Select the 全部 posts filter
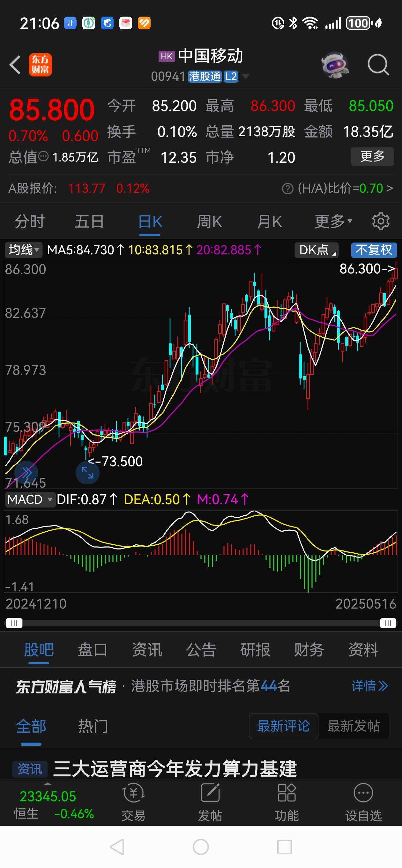This screenshot has height=868, width=402. pyautogui.click(x=31, y=726)
